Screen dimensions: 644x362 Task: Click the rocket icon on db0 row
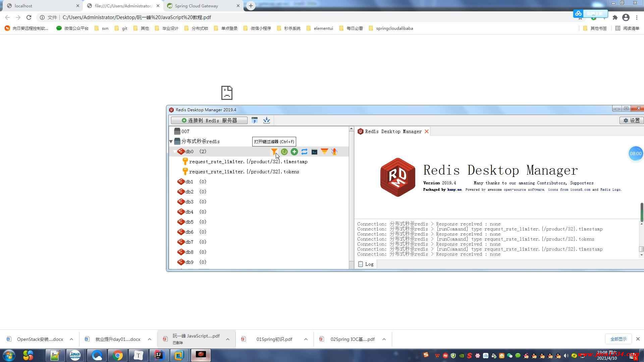334,152
